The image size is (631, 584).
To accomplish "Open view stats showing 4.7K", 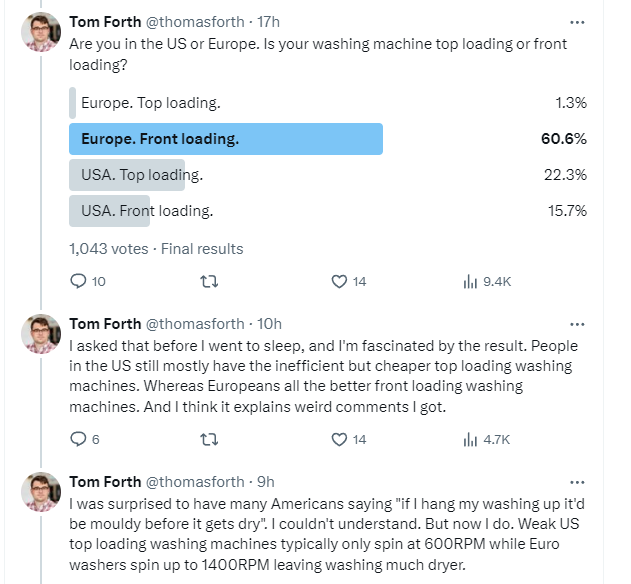I will pos(487,439).
